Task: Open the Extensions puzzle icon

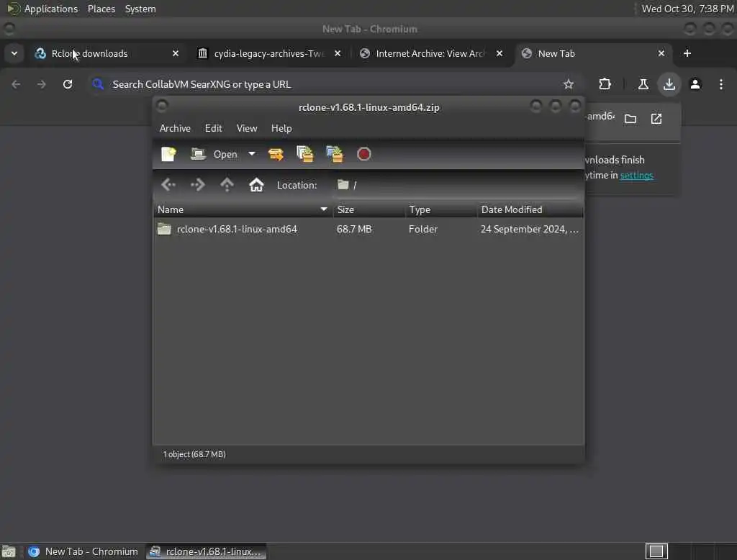Action: (605, 84)
